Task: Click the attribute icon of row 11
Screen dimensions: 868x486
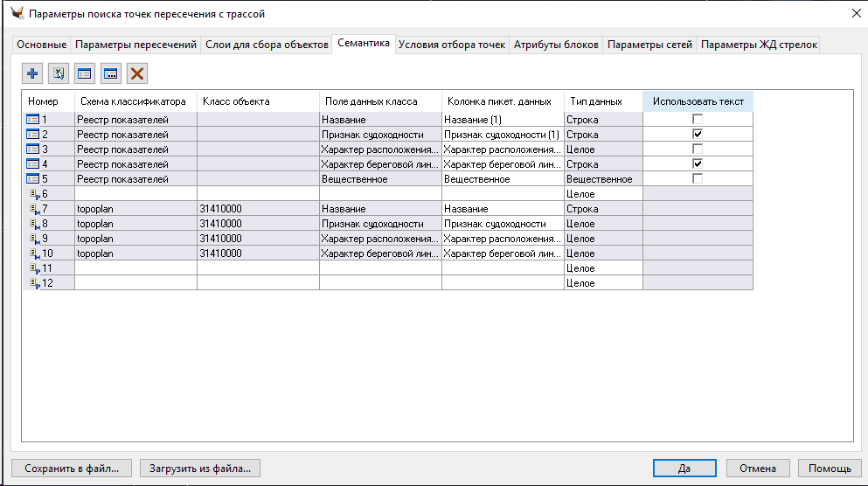Action: (x=35, y=268)
